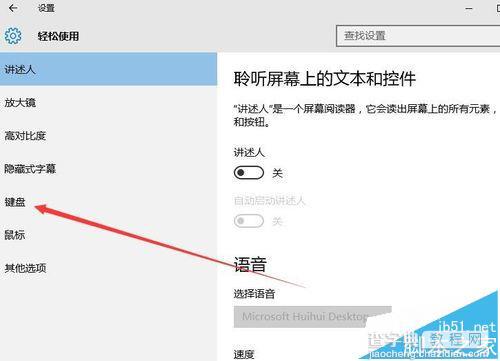The width and height of the screenshot is (500, 361).
Task: Click the 选择语音 label
Action: [x=254, y=294]
